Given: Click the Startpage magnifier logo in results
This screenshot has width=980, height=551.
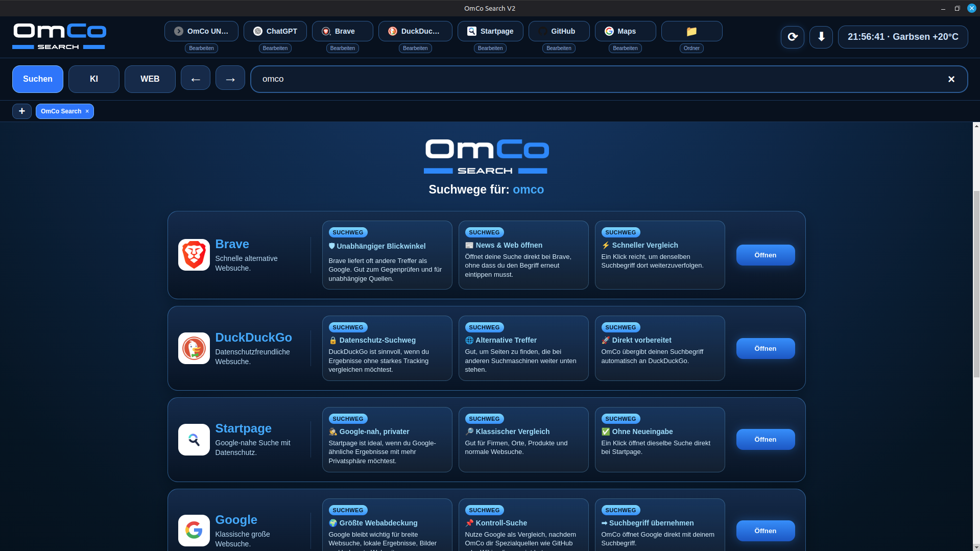Looking at the screenshot, I should [194, 440].
